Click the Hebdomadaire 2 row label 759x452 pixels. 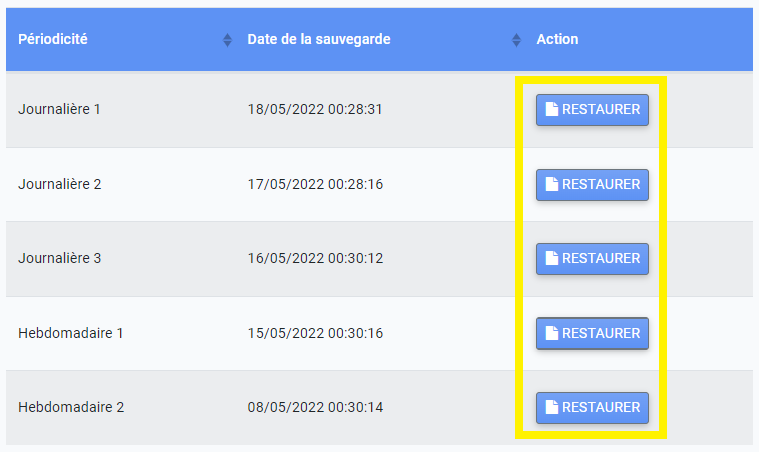(x=71, y=407)
